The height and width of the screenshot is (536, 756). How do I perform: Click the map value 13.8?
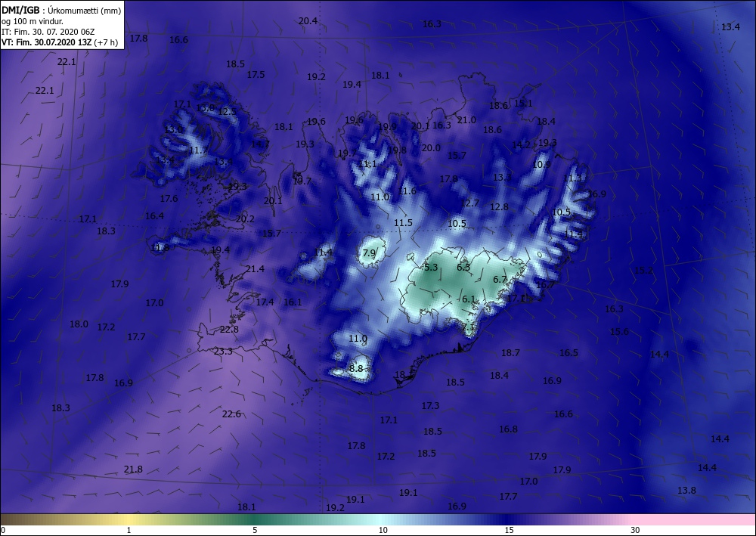686,490
